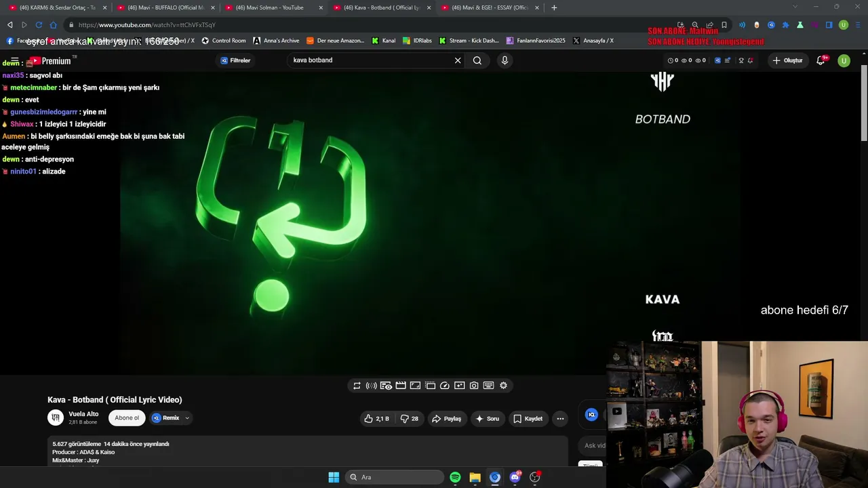Screen dimensions: 868x488
Task: Subscribe with the Abone ol button
Action: point(127,418)
